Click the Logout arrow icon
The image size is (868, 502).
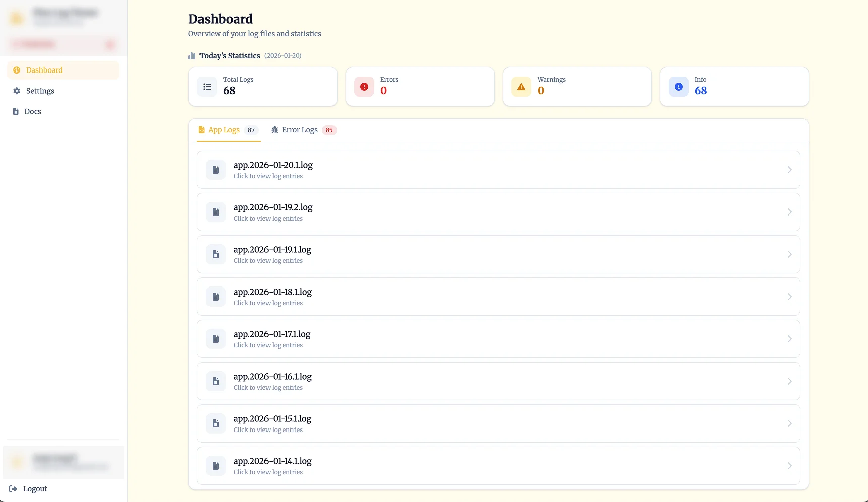click(x=13, y=489)
